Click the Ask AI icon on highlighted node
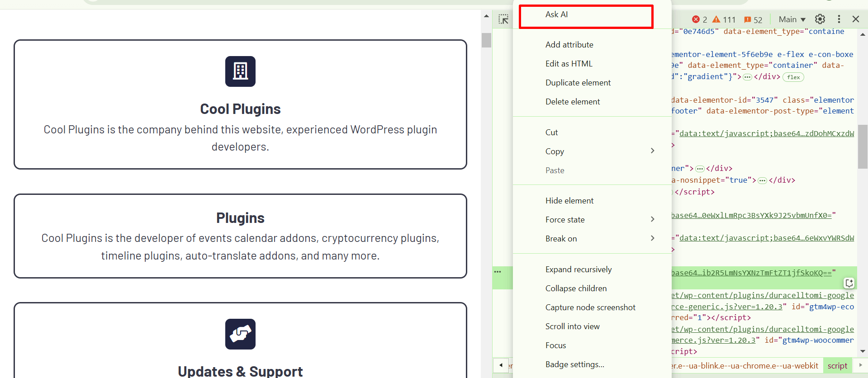The height and width of the screenshot is (378, 868). pos(849,283)
